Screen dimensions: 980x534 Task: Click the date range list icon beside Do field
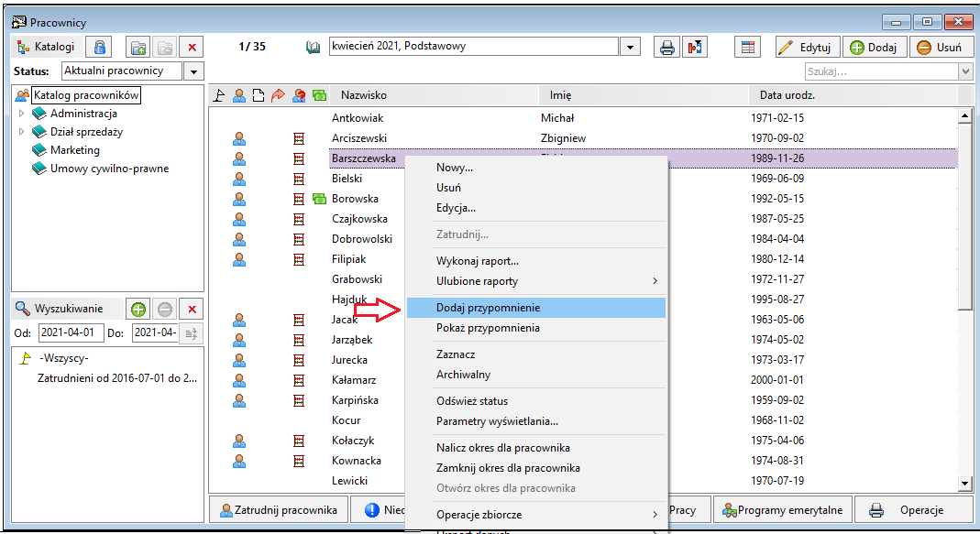coord(192,333)
